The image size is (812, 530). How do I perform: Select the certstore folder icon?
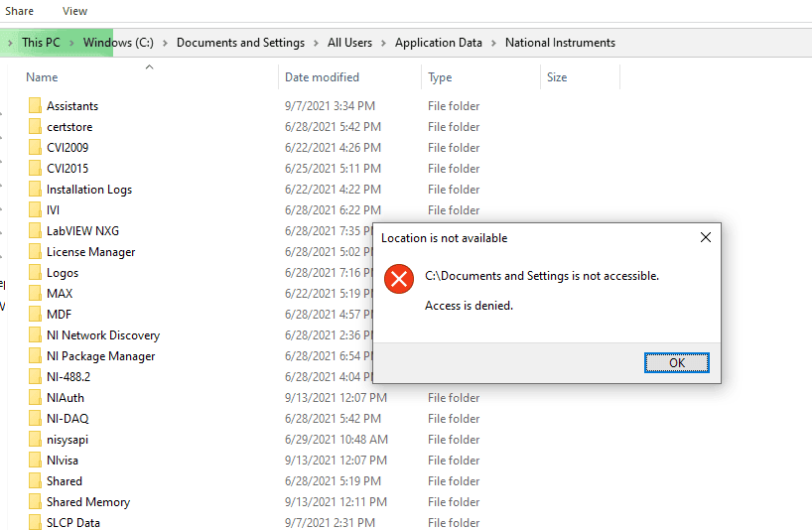coord(35,127)
